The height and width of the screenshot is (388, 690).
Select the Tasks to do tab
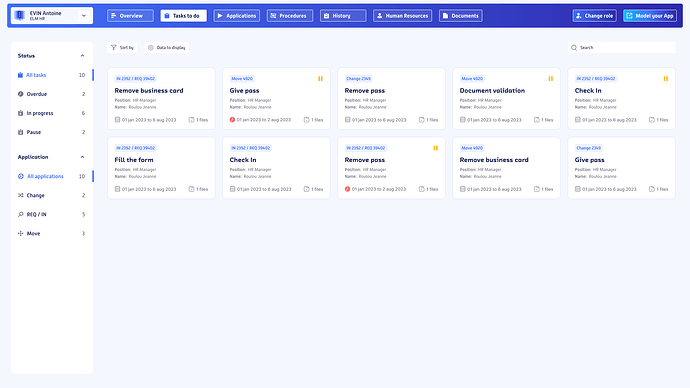coord(184,16)
